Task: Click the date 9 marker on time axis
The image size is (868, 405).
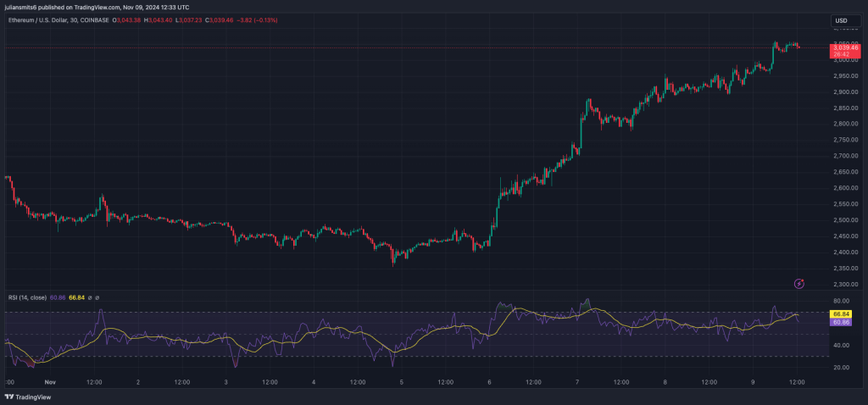Action: coord(753,382)
